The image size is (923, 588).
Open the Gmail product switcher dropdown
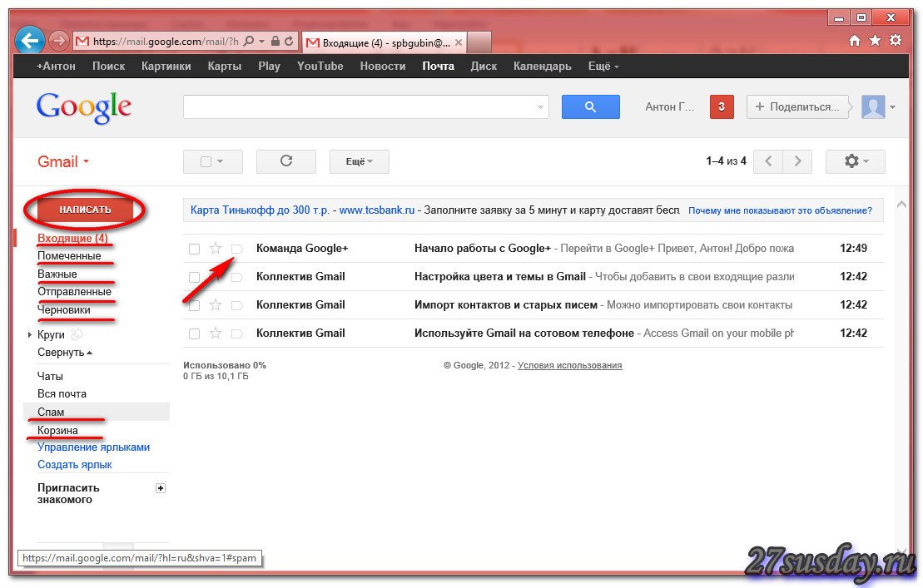63,162
